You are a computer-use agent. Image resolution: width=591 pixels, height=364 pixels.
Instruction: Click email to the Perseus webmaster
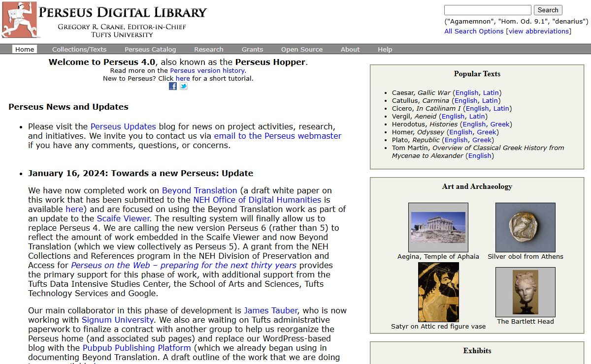[277, 136]
